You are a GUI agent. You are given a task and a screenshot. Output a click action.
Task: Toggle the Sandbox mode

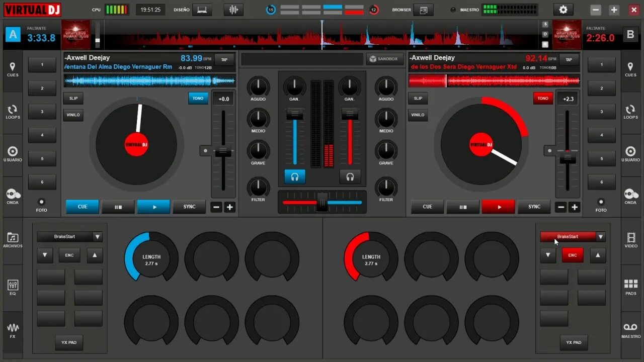coord(384,59)
